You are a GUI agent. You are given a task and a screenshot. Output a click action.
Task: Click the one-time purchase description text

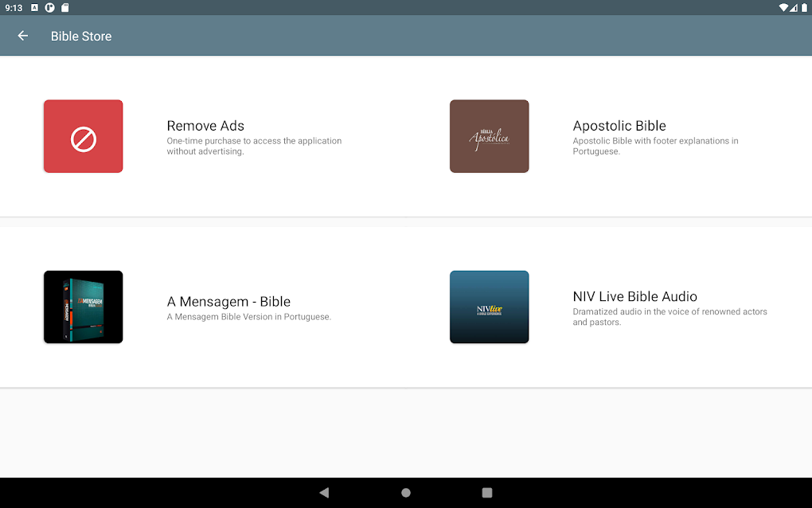[254, 146]
